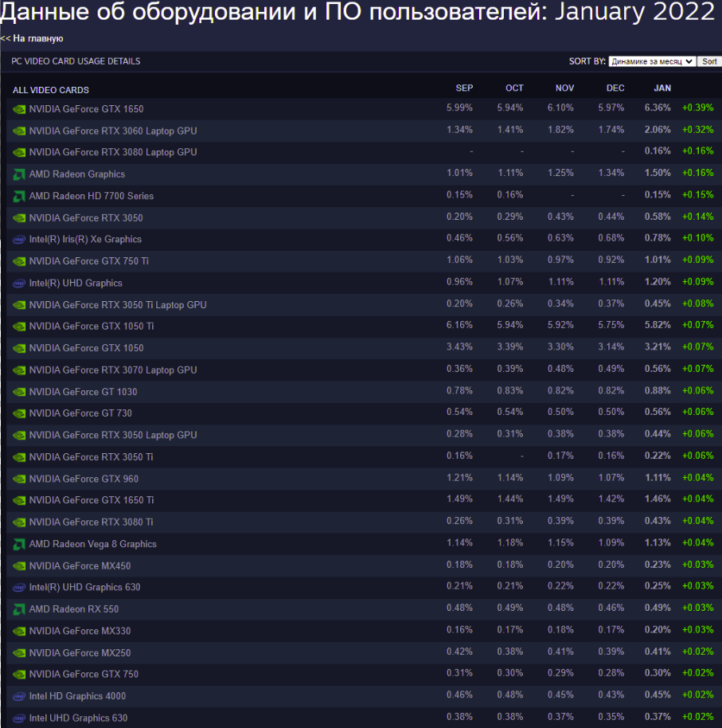Click NVIDIA icon beside RTX 3070 Laptop GPU

(19, 370)
